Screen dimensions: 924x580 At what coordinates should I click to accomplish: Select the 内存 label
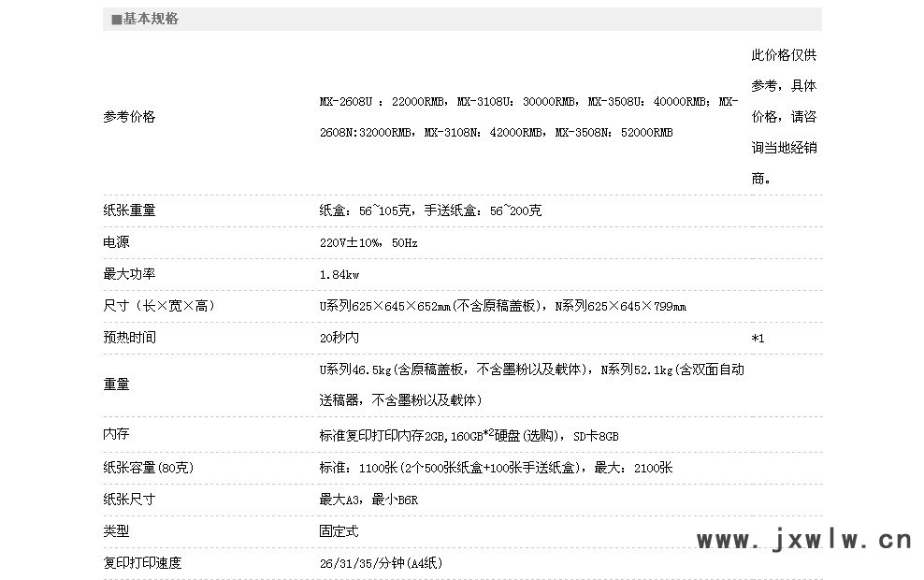[116, 434]
